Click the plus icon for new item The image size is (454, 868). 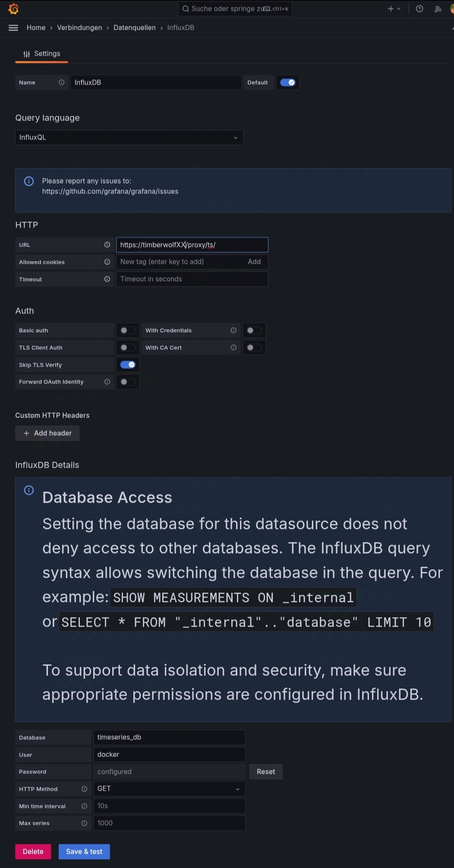(391, 9)
